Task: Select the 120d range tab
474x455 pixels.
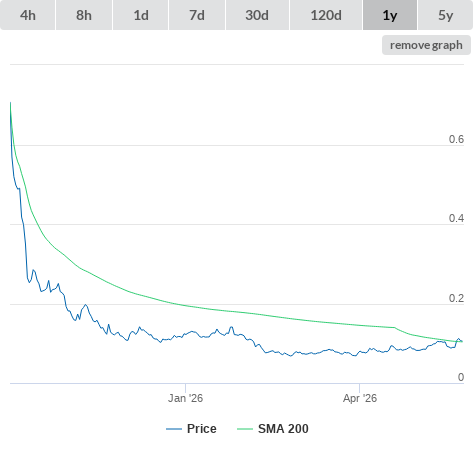Action: [326, 15]
